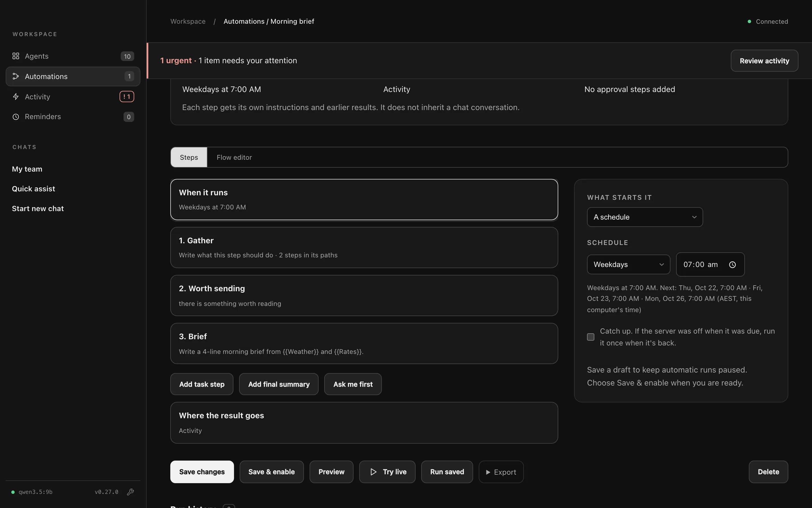Click the 'qwen3.5:9b' model label
The height and width of the screenshot is (508, 812).
[x=36, y=492]
